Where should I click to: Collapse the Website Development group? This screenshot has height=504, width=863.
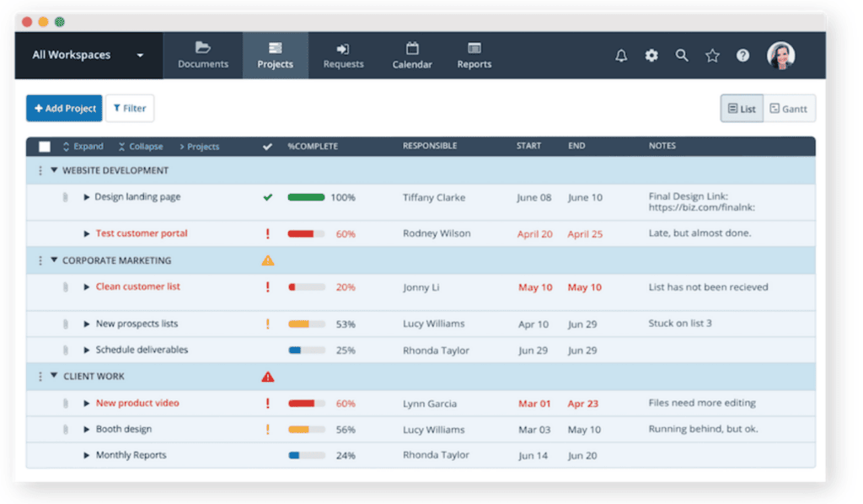pyautogui.click(x=54, y=170)
